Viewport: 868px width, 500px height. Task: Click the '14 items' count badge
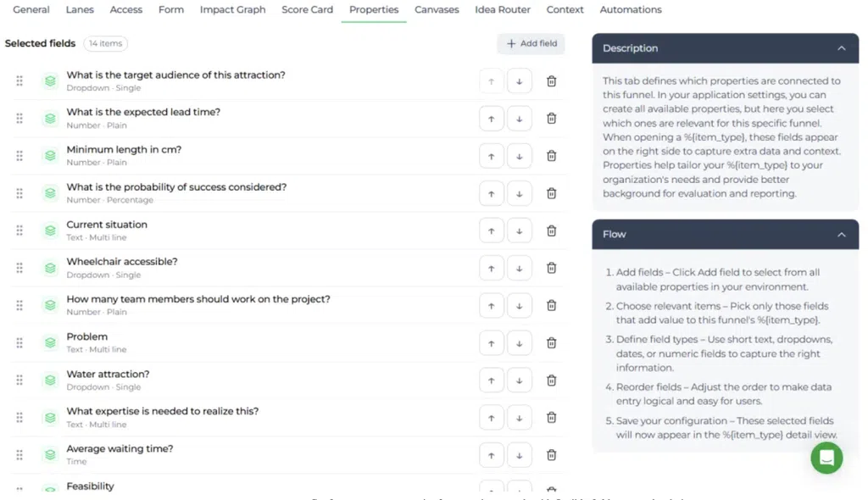tap(105, 43)
